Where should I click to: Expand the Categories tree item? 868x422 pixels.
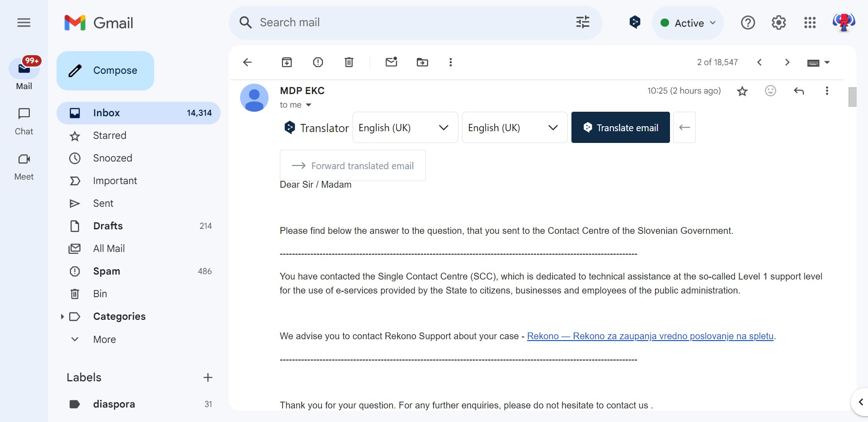[62, 317]
